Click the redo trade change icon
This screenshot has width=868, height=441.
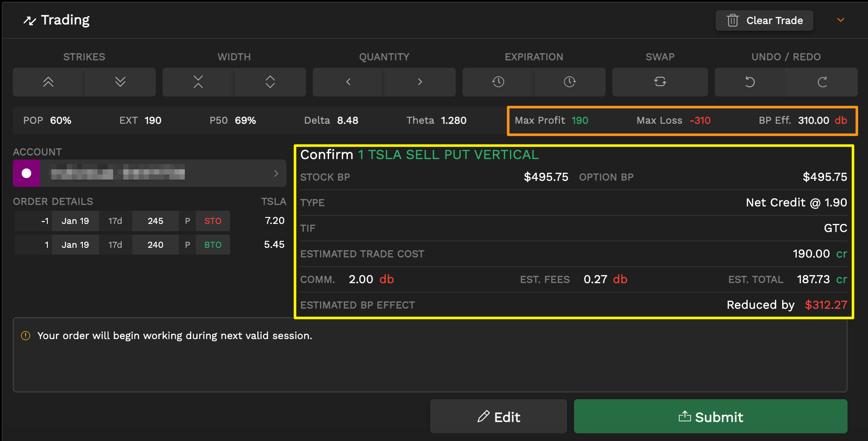[x=822, y=82]
